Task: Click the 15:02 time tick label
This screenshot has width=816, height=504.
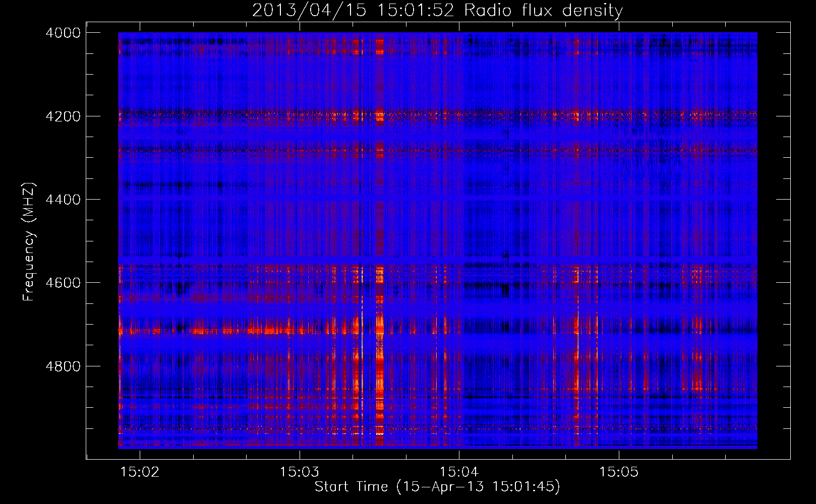Action: pos(140,472)
